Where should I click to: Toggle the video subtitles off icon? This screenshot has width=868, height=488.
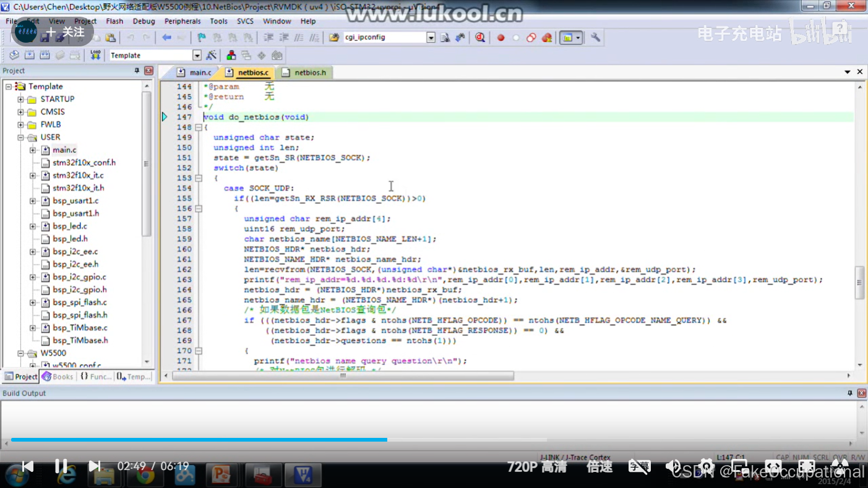click(x=639, y=466)
